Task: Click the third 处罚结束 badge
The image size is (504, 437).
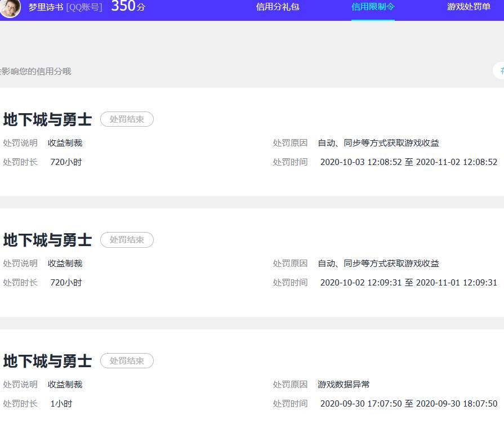Action: click(x=127, y=361)
